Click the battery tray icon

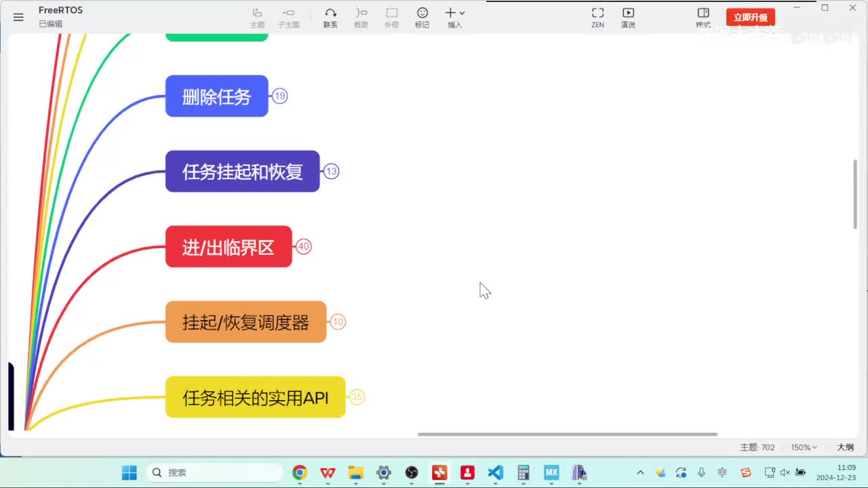pos(801,472)
